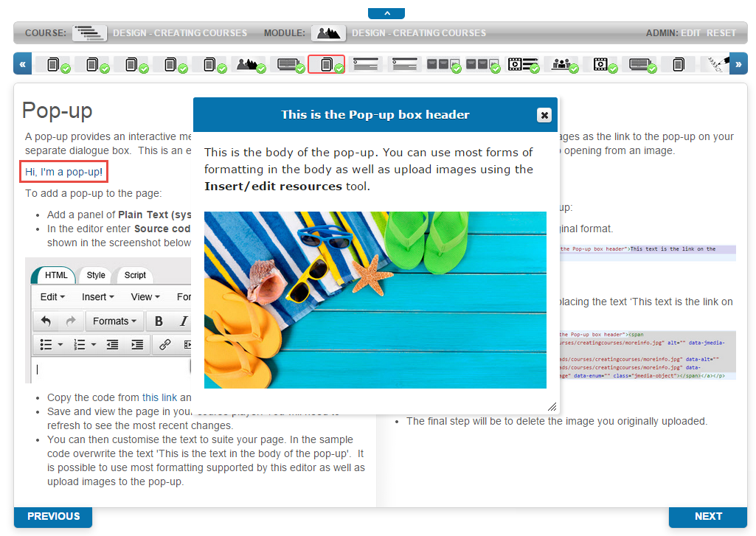756x536 pixels.
Task: Click the "Hi, I'm a pop-up!" link
Action: [65, 173]
